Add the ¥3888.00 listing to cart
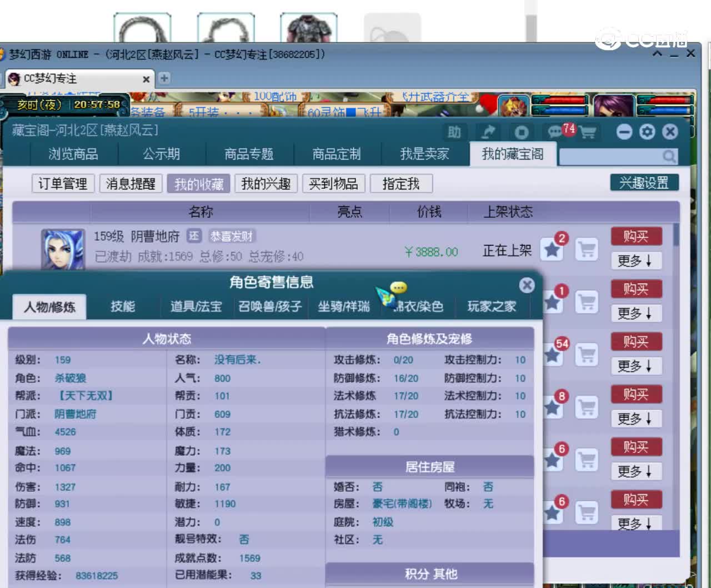The height and width of the screenshot is (588, 711). pos(587,250)
